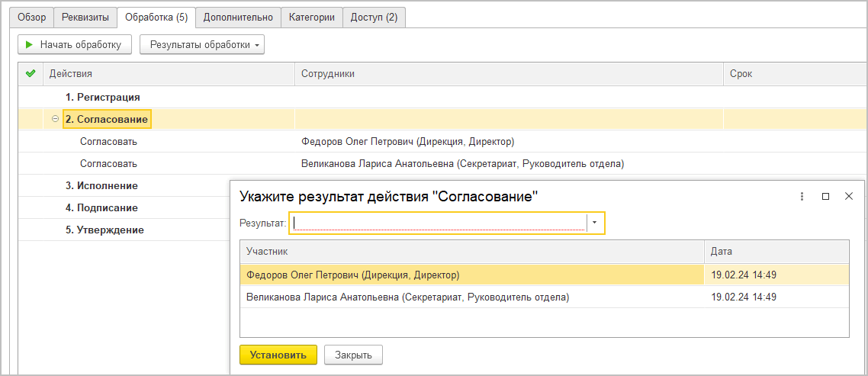Image resolution: width=868 pixels, height=376 pixels.
Task: Open the 'Доступ (2)' tab
Action: click(374, 17)
